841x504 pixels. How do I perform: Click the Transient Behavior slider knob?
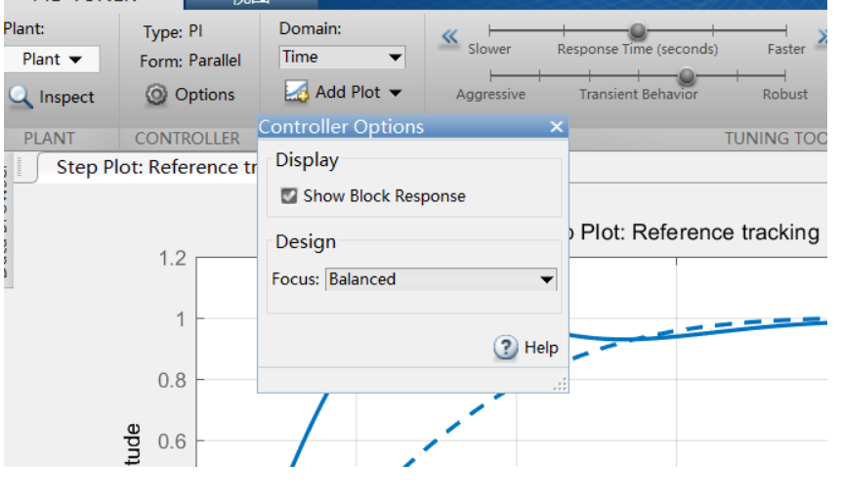tap(686, 76)
